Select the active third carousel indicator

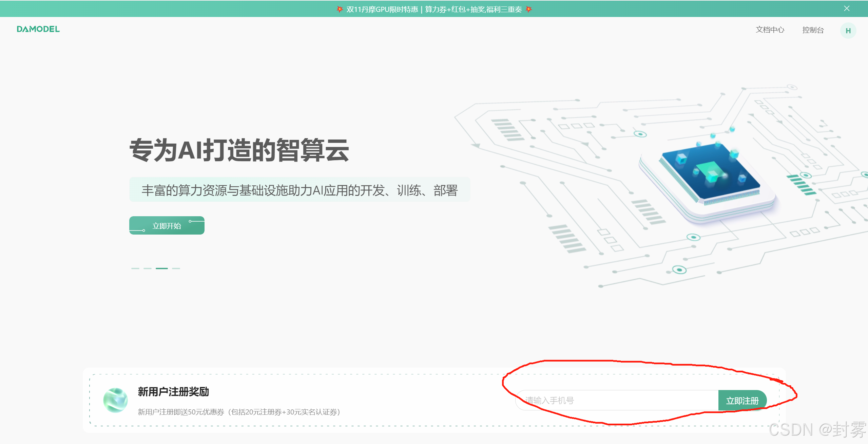[162, 268]
